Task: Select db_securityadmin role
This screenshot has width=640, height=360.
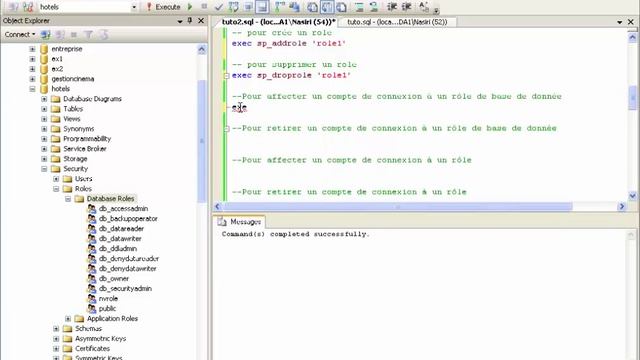Action: click(125, 289)
